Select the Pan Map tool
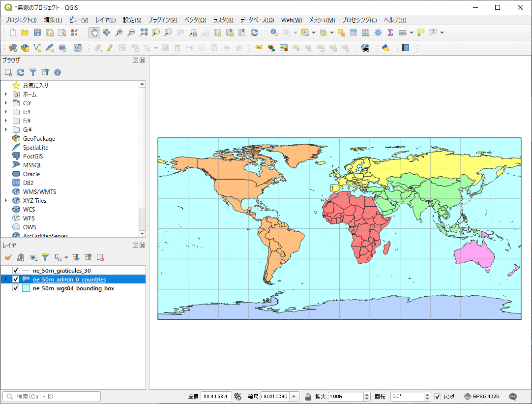 94,32
